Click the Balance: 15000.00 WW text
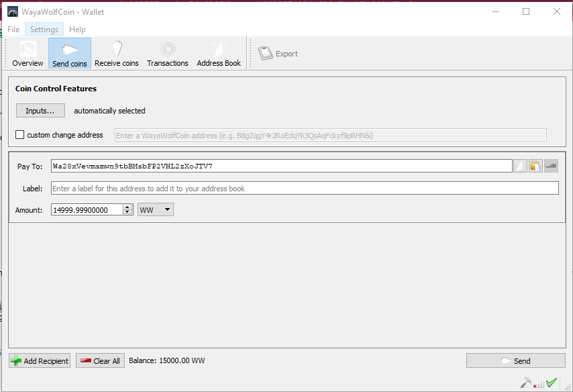 (x=166, y=360)
